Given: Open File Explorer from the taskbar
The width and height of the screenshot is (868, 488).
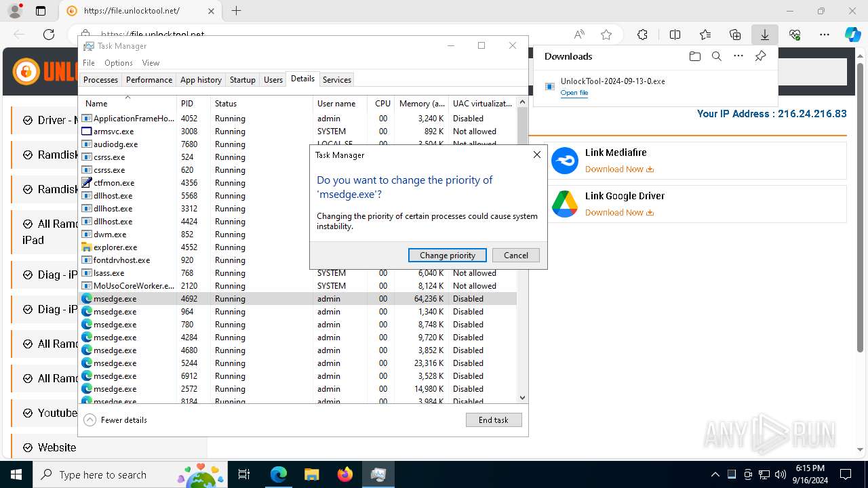Looking at the screenshot, I should click(x=312, y=474).
